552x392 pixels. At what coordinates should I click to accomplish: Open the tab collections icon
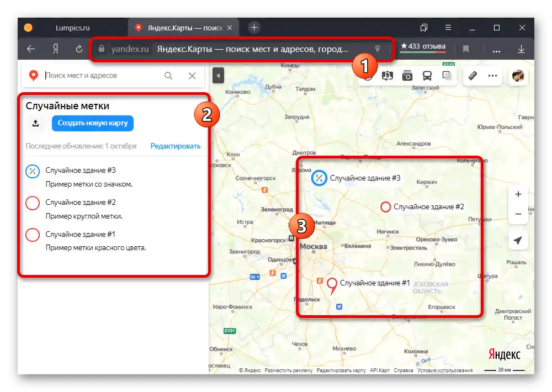click(424, 28)
